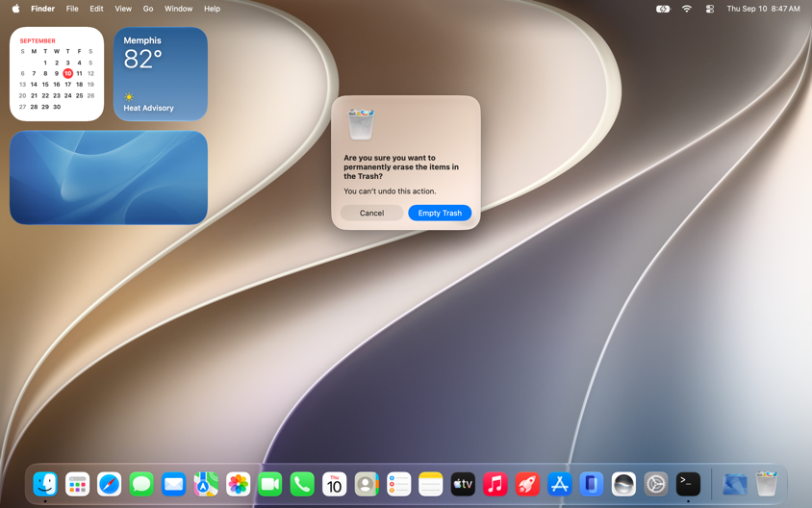Open the Music app icon
Screen dimensions: 812x508
click(495, 484)
